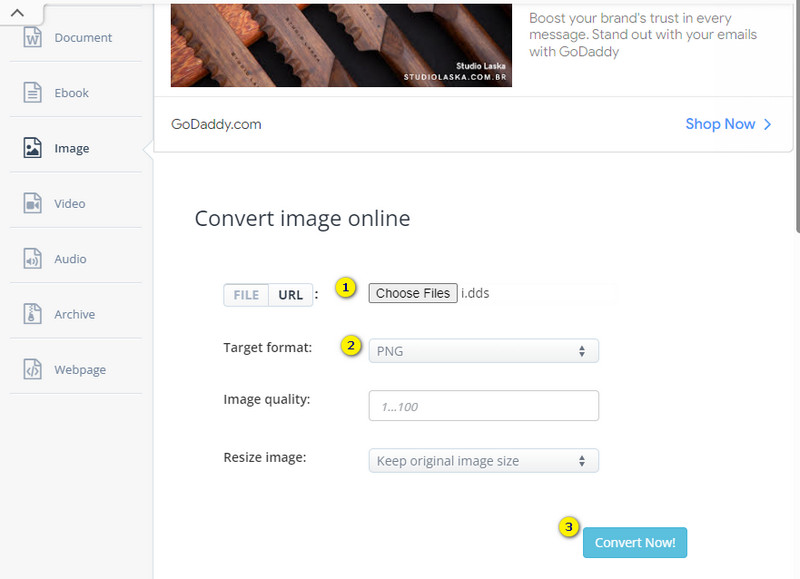Open the Target format PNG dropdown
The width and height of the screenshot is (800, 579).
coord(483,351)
